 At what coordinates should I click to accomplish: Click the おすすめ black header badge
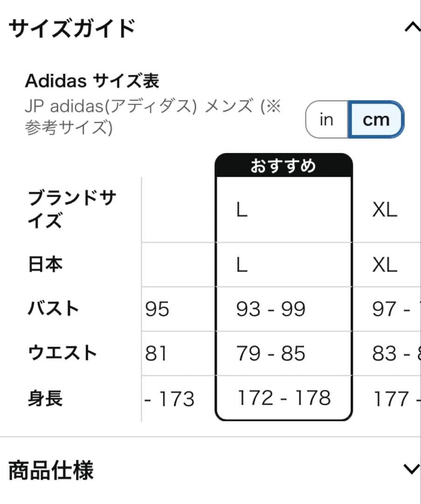[283, 165]
